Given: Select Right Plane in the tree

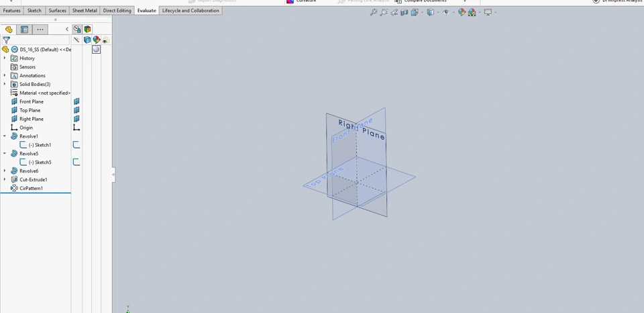Looking at the screenshot, I should (x=32, y=119).
